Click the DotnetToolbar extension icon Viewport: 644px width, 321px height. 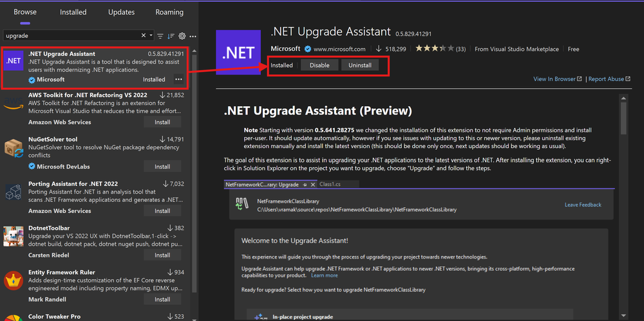[14, 236]
